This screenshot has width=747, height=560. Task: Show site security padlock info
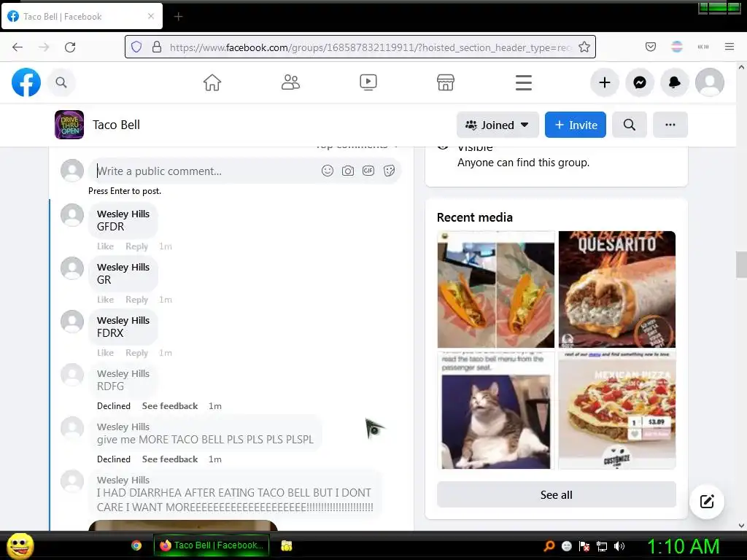(x=156, y=47)
